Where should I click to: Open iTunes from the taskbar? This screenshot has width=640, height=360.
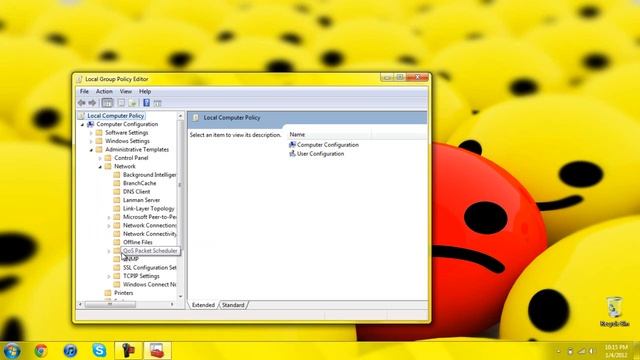click(70, 351)
